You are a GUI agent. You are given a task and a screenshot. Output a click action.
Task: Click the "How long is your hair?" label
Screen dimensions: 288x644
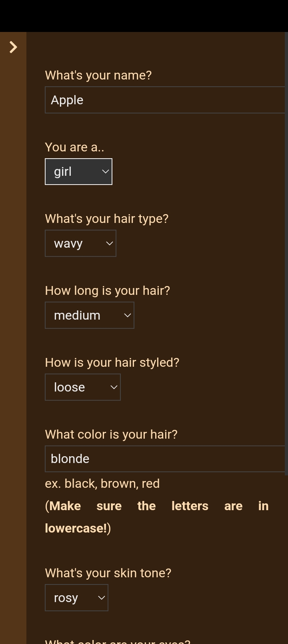[108, 290]
